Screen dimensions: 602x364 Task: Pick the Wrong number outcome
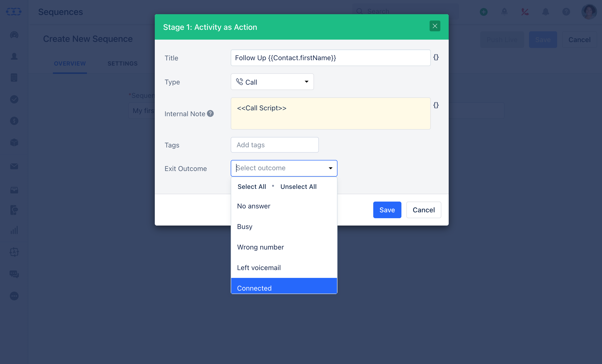pos(284,247)
